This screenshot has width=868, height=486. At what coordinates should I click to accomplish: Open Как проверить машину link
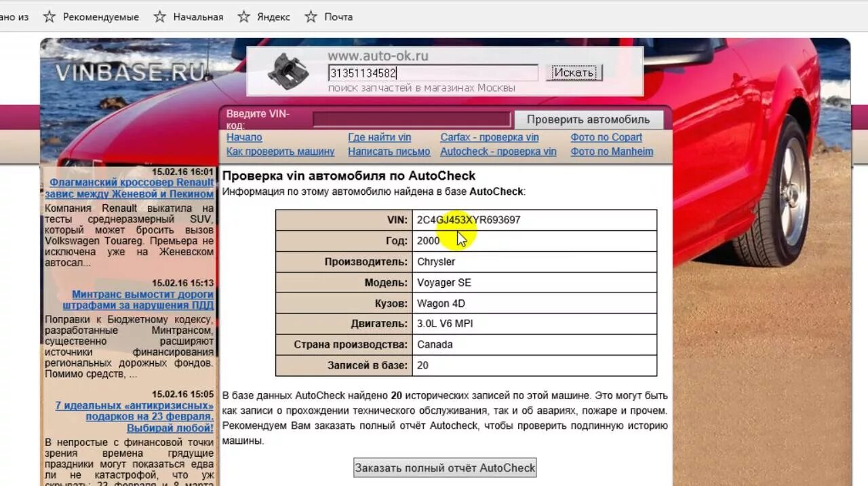tap(280, 151)
